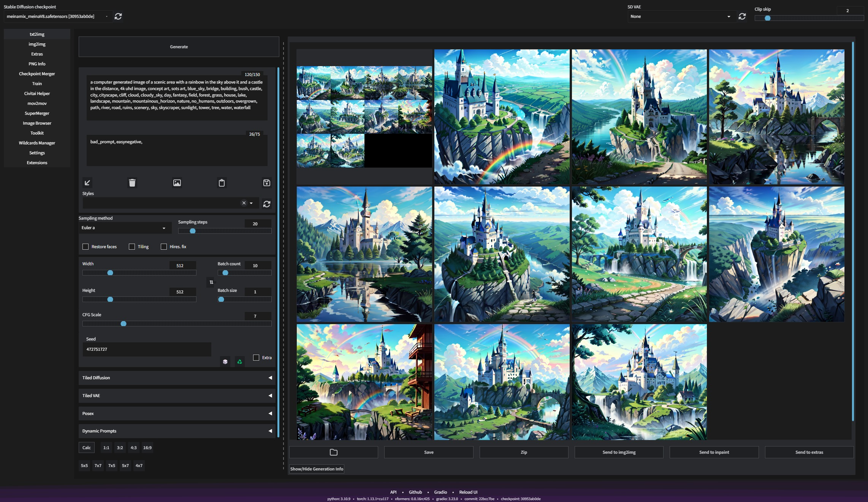The height and width of the screenshot is (502, 868).
Task: Click the Generate button
Action: click(179, 47)
